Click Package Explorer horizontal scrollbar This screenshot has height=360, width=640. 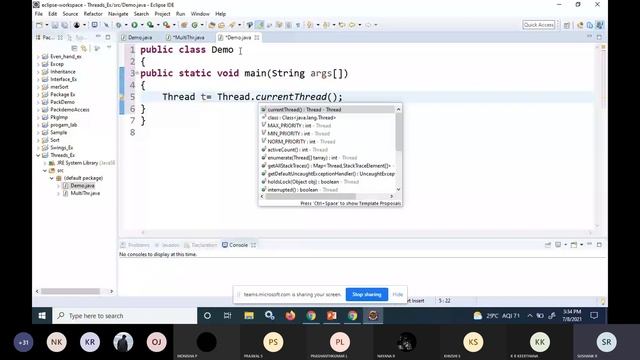coord(70,291)
